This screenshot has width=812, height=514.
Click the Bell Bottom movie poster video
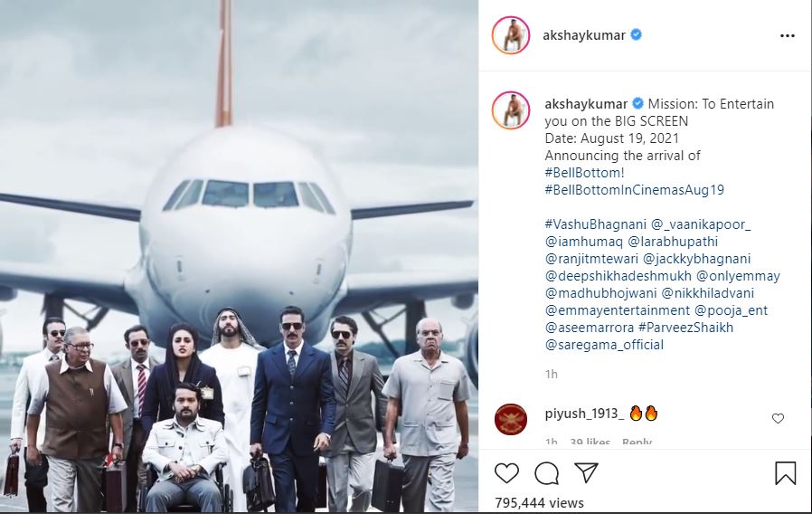pos(239,256)
